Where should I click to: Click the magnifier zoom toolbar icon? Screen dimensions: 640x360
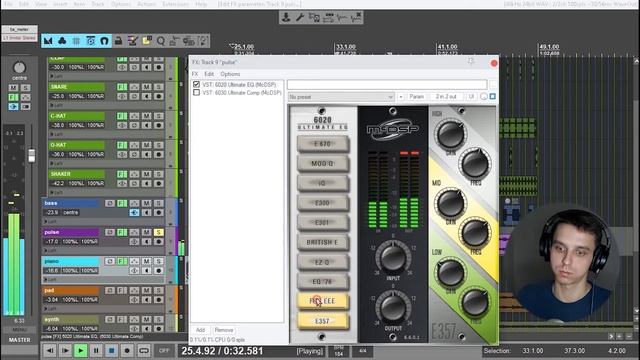coord(161,41)
